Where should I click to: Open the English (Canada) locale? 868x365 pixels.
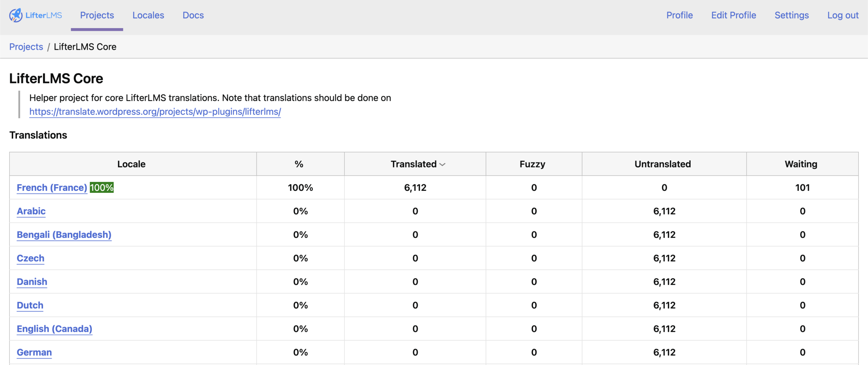click(x=54, y=329)
